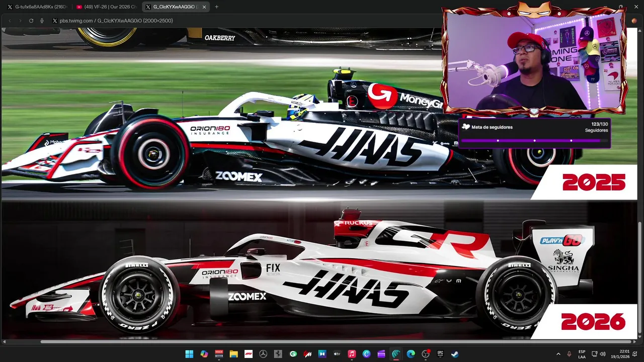Open a new browser tab
Image resolution: width=644 pixels, height=362 pixels.
(x=216, y=7)
